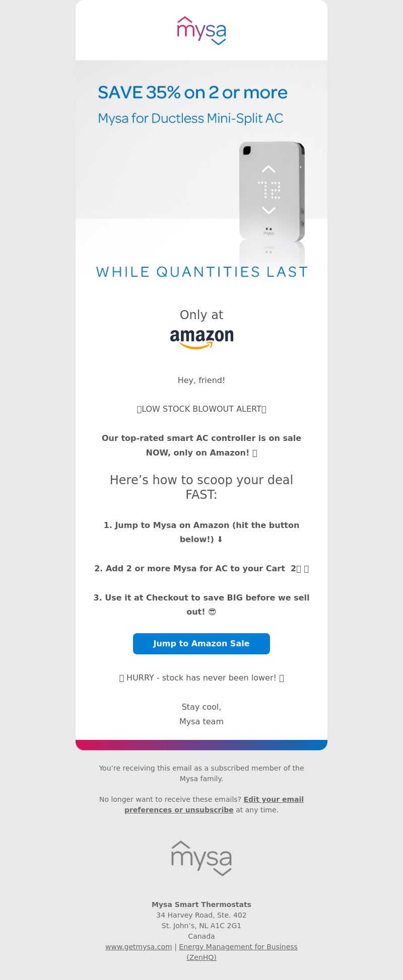Click the Mysa Smart Thermostats footer heading
Image resolution: width=403 pixels, height=980 pixels.
point(201,904)
